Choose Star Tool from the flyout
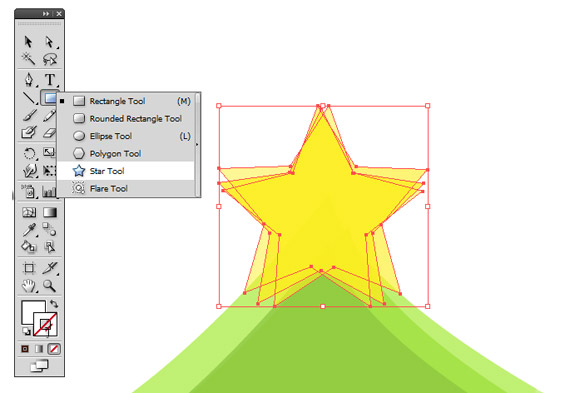This screenshot has width=580, height=393. (x=126, y=171)
